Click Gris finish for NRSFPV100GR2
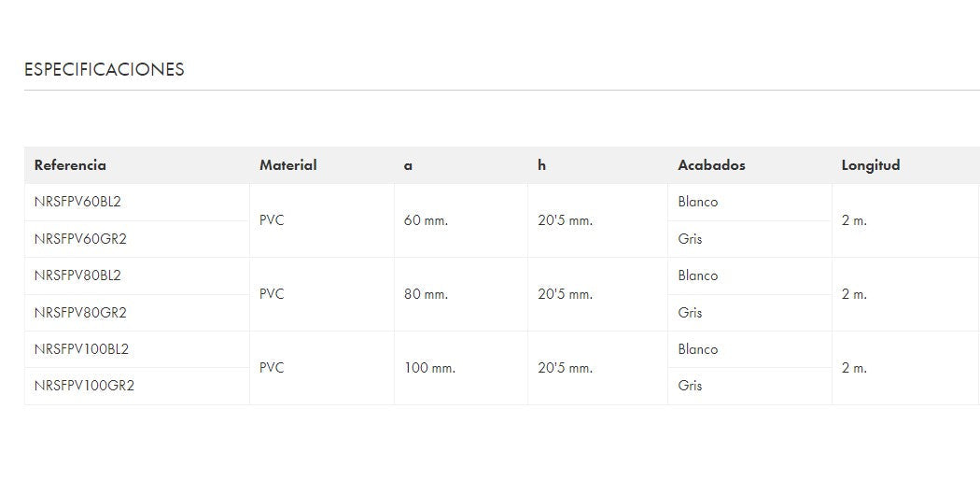Image resolution: width=980 pixels, height=480 pixels. click(x=690, y=386)
